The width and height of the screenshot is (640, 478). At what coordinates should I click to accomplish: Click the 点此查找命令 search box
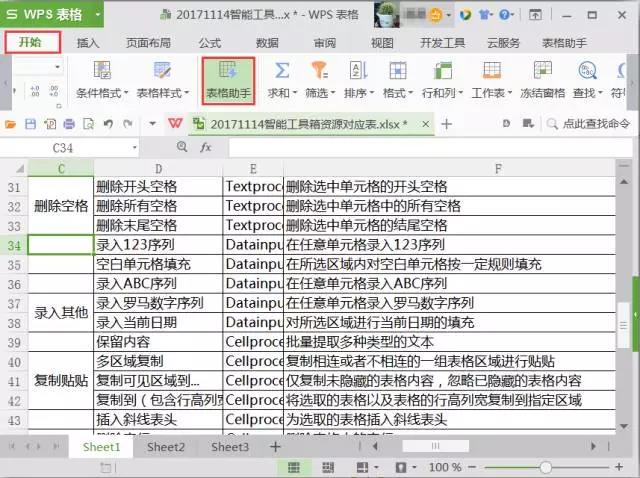tap(589, 124)
